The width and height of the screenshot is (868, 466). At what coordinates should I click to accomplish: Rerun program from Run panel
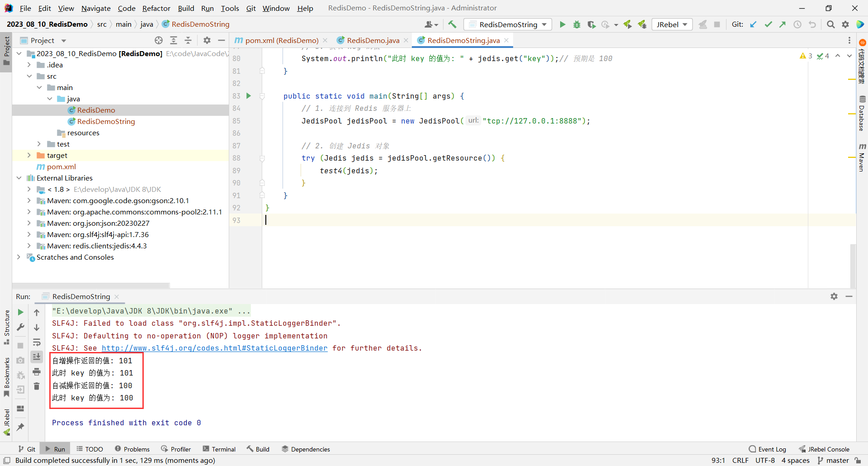point(20,312)
